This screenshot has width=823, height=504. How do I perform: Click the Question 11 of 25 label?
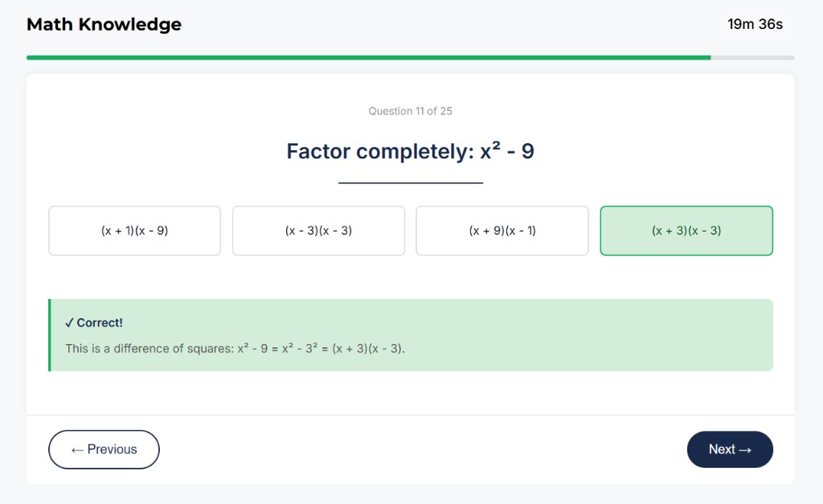click(411, 111)
